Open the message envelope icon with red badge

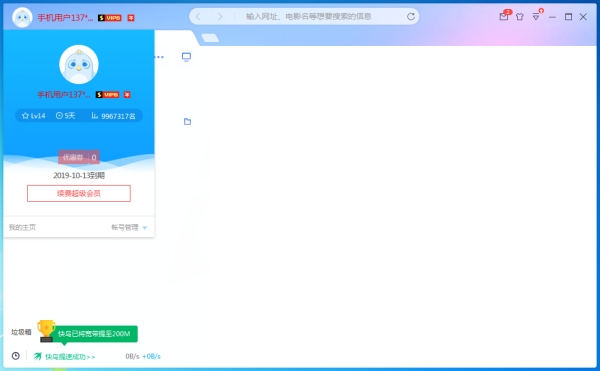point(505,15)
